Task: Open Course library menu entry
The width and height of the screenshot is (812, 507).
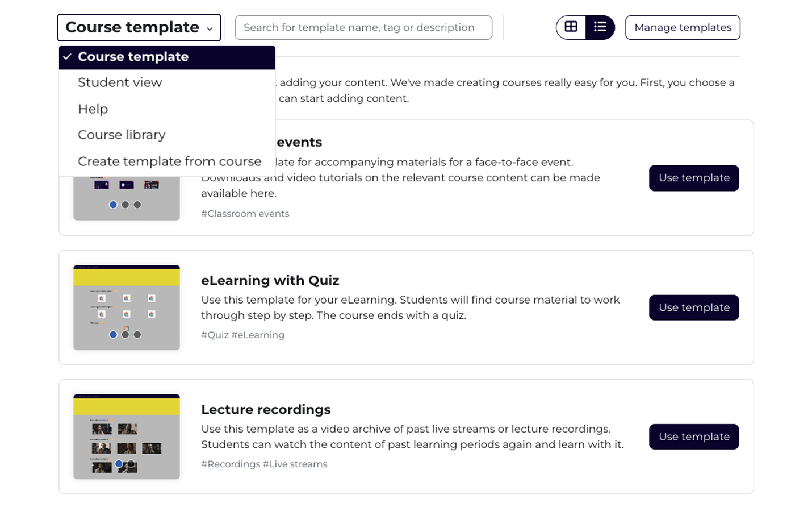Action: tap(122, 135)
